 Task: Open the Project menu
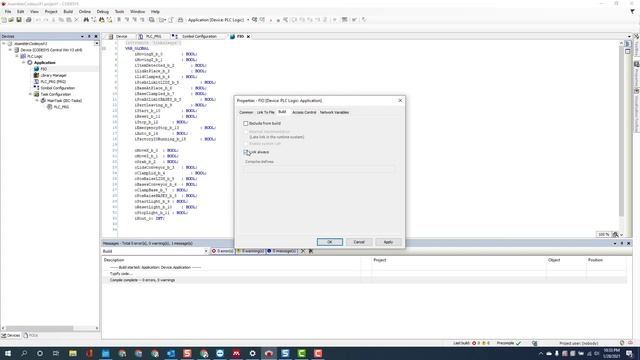click(x=51, y=11)
